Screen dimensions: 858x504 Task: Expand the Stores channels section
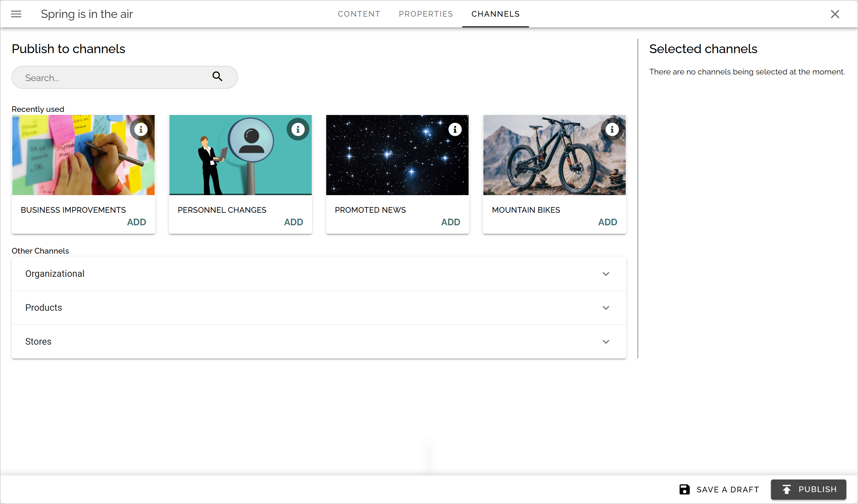[319, 341]
